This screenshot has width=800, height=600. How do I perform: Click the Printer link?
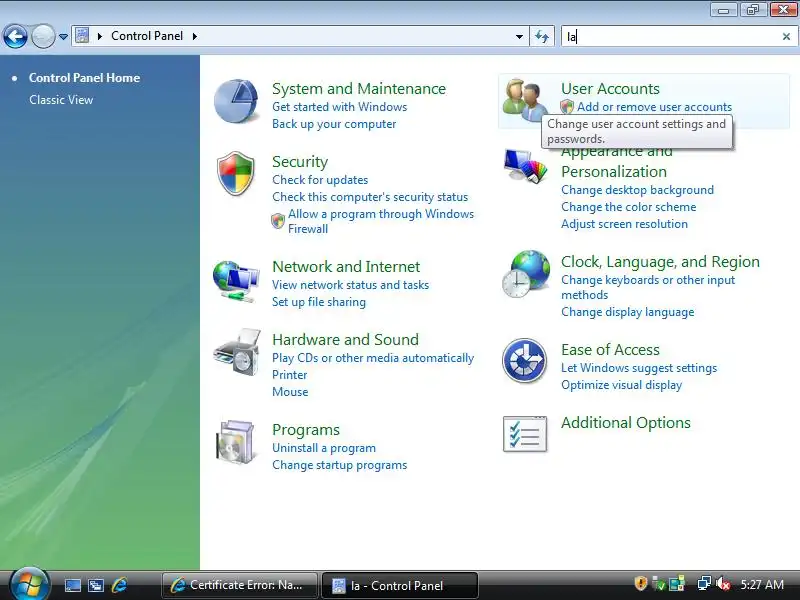point(289,375)
